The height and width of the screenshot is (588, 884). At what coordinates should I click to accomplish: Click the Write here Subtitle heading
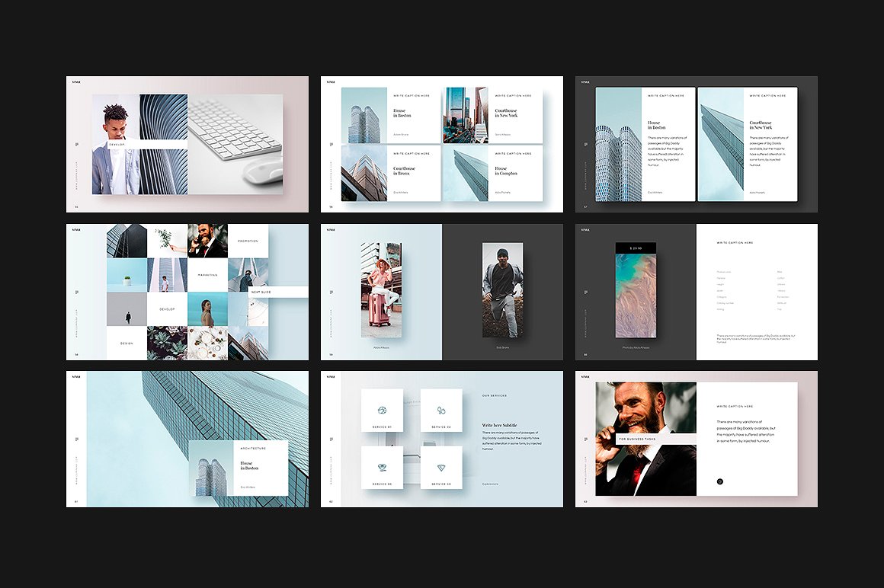click(x=500, y=425)
